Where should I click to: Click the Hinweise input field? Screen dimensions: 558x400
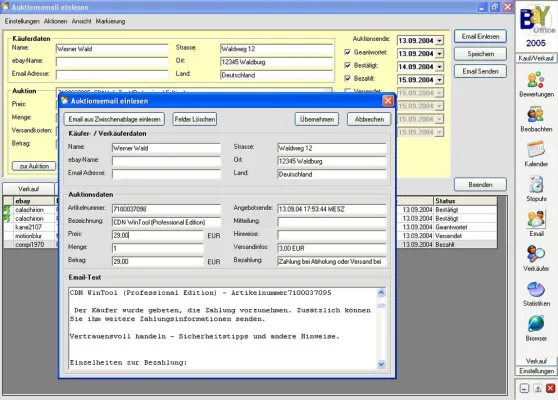pyautogui.click(x=332, y=235)
